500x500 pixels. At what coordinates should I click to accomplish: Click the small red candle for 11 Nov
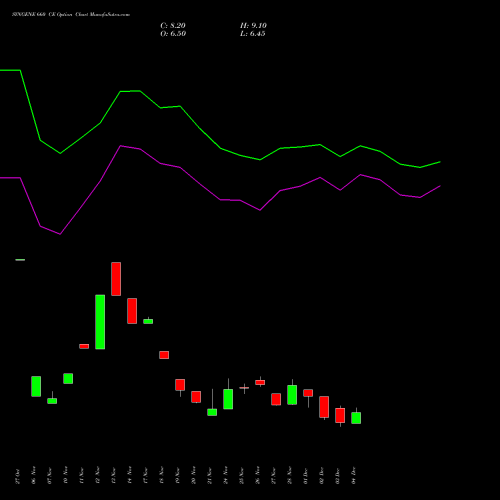84,346
